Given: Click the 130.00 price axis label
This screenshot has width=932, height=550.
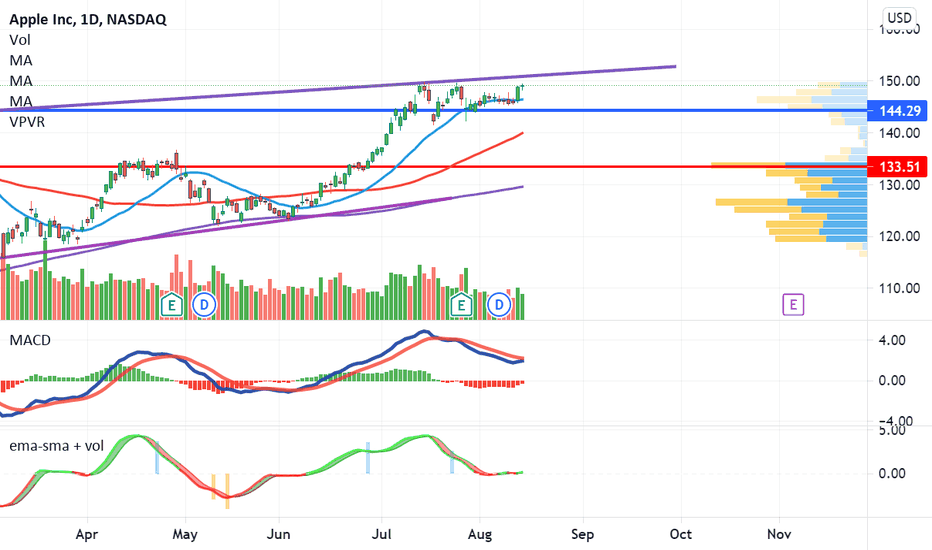Looking at the screenshot, I should click(x=900, y=184).
